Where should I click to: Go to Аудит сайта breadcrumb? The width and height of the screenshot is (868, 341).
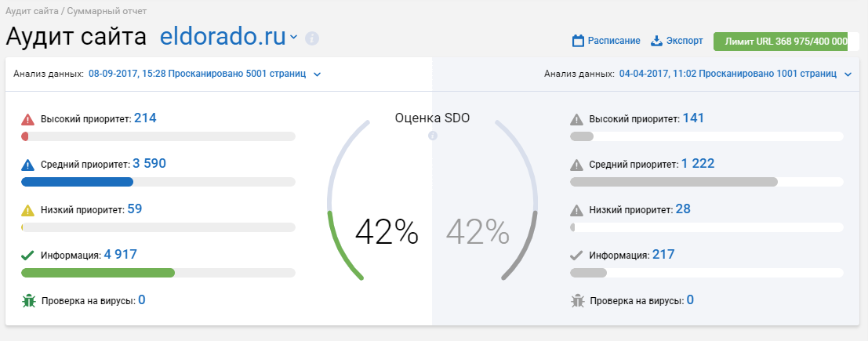point(32,10)
